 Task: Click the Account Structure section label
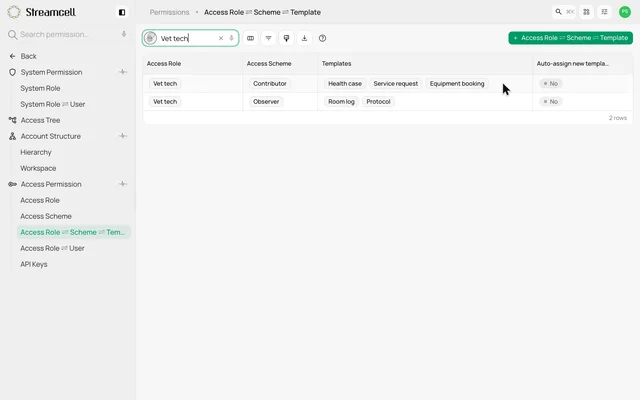pos(51,136)
